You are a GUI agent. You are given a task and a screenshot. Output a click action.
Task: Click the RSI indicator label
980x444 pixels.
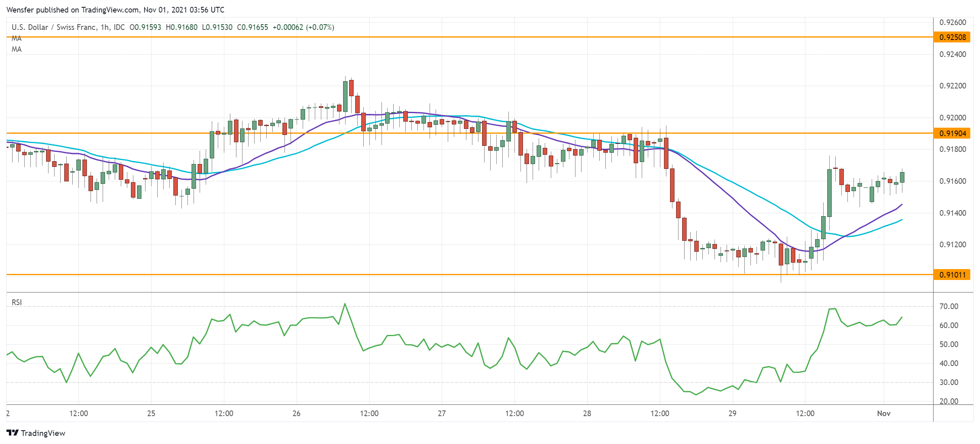tap(17, 302)
